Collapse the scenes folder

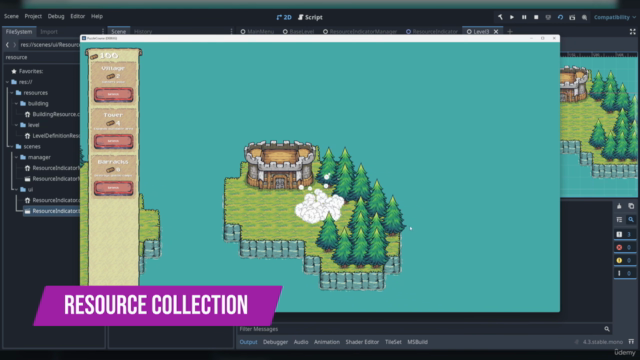(12, 146)
